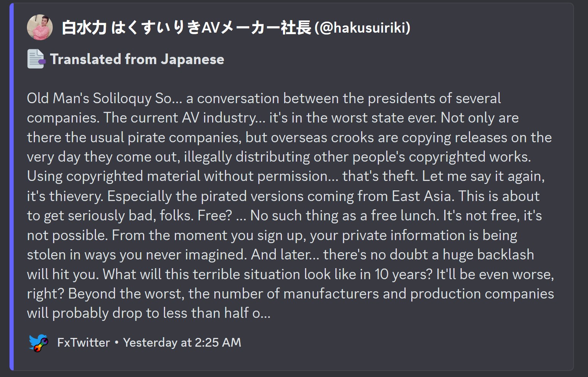Click the words "production companies" in the text
588x377 pixels.
tap(482, 294)
